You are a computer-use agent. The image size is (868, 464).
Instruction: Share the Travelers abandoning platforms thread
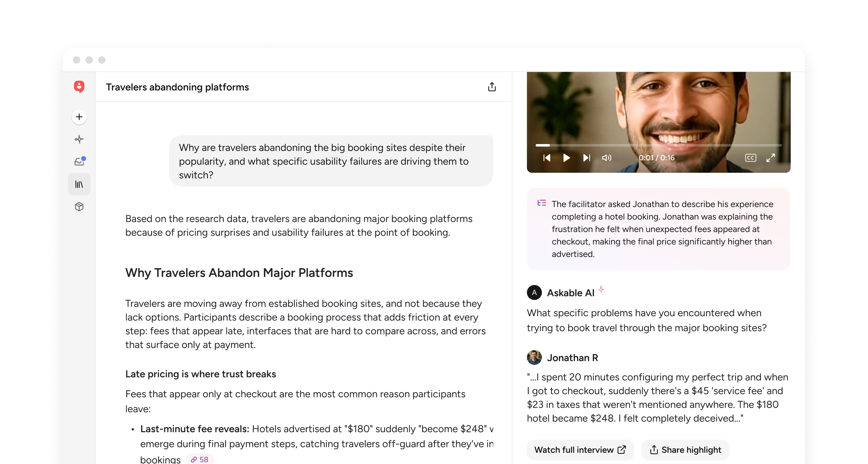492,87
